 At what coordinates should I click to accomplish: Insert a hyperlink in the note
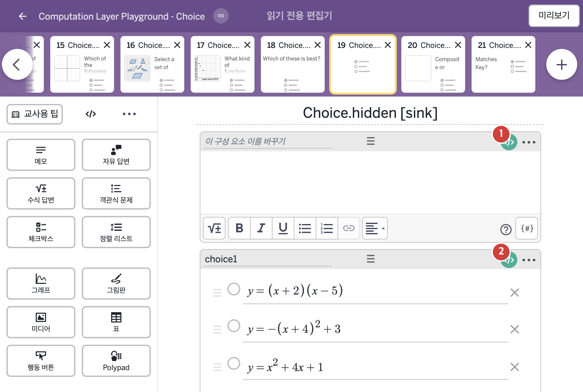click(349, 228)
